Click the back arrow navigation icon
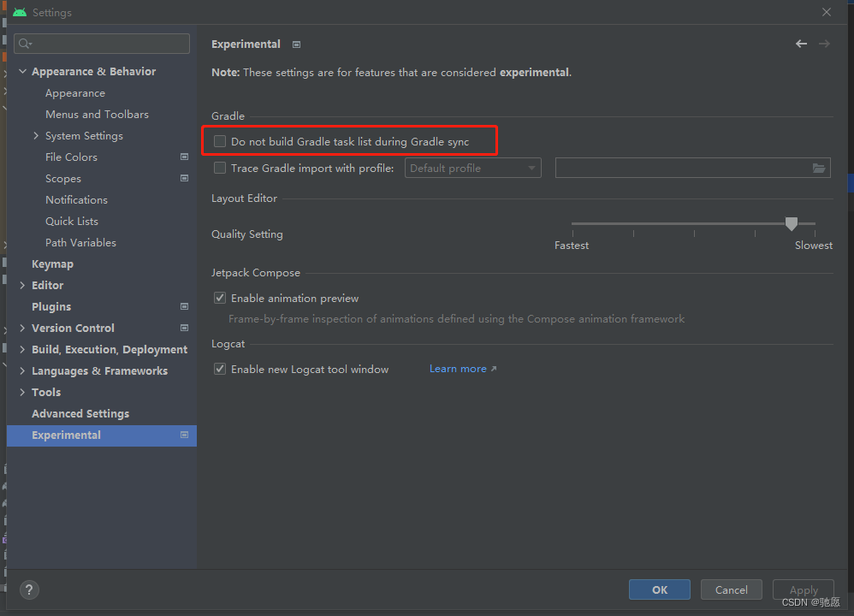Image resolution: width=854 pixels, height=616 pixels. pos(801,44)
